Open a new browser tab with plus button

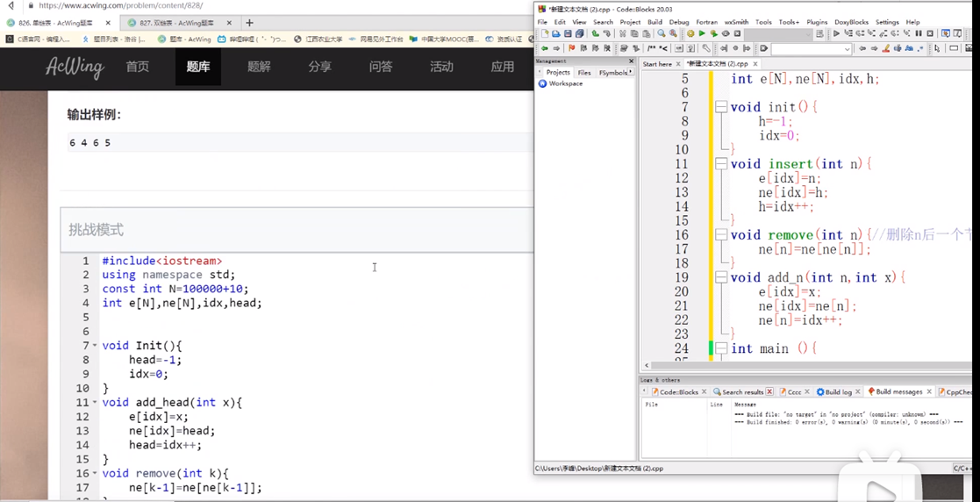tap(249, 23)
